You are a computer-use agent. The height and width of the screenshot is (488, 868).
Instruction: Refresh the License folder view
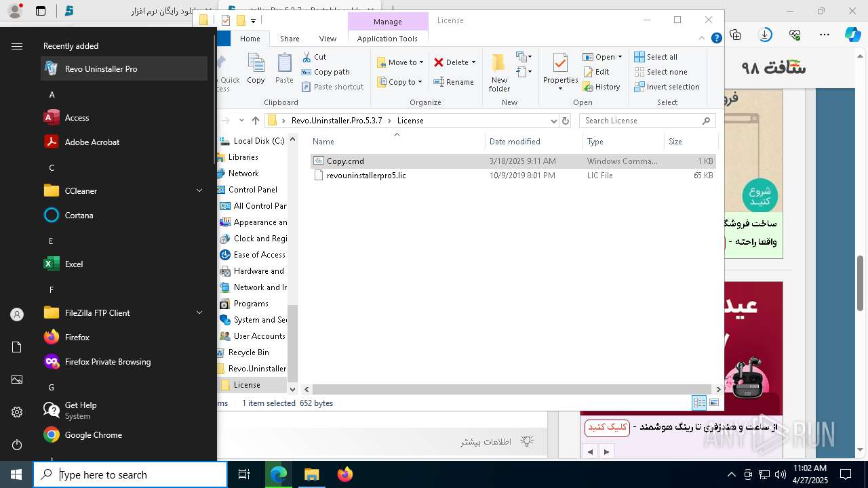[x=566, y=121]
